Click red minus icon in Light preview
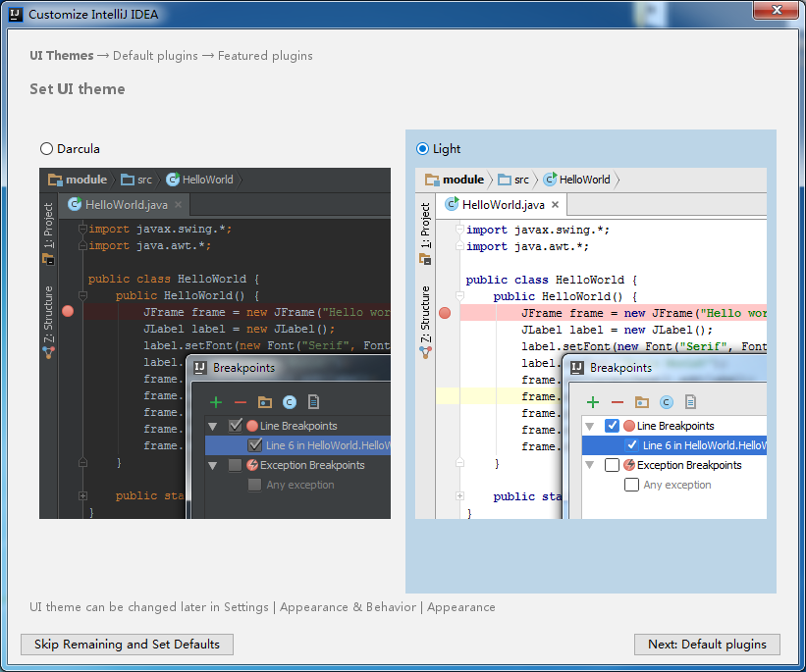Screen dimensions: 806x672 tap(618, 402)
